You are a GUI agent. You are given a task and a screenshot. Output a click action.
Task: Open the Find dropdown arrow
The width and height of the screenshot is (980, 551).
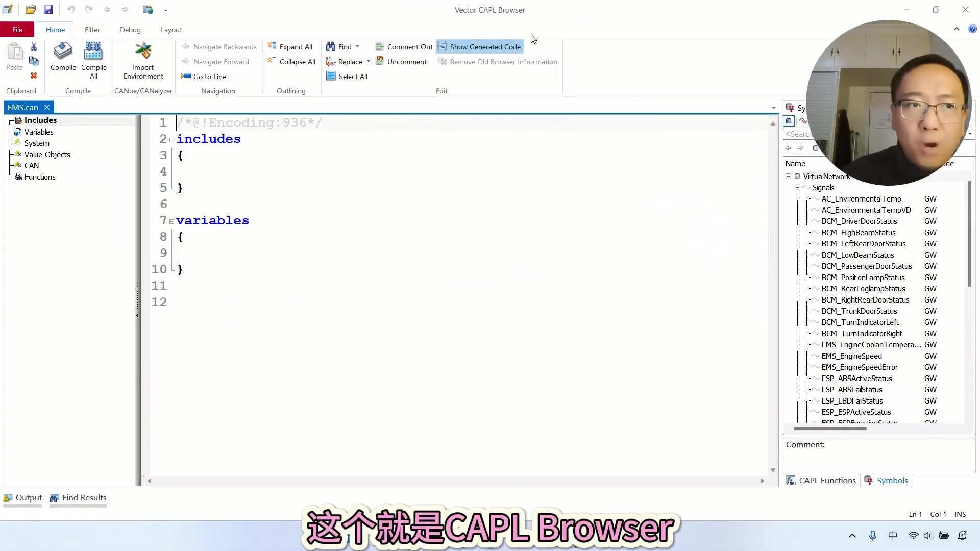[x=357, y=46]
